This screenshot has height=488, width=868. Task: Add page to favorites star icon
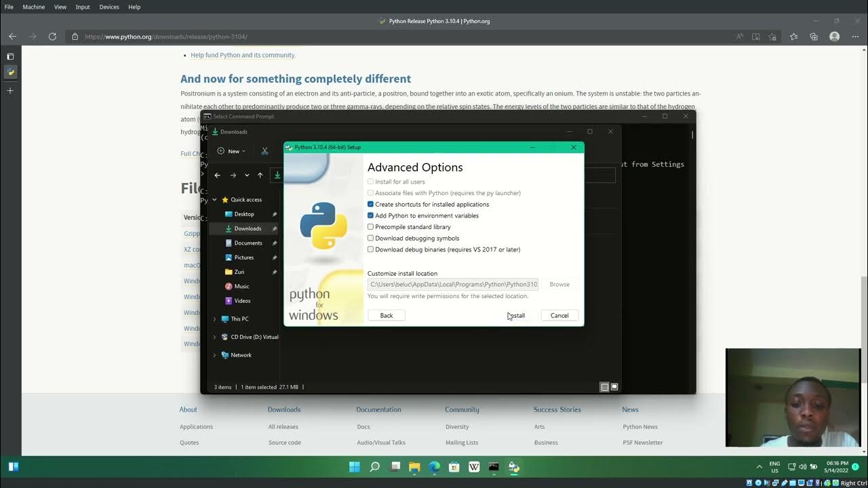click(772, 37)
